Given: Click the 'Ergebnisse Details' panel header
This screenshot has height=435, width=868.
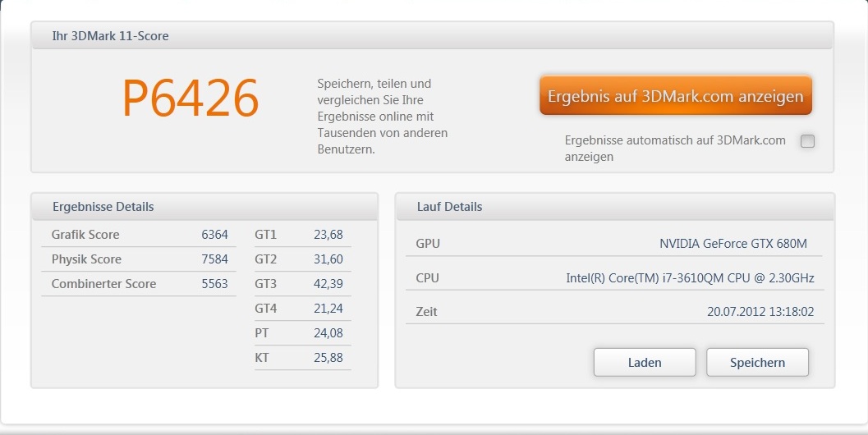Looking at the screenshot, I should (103, 207).
